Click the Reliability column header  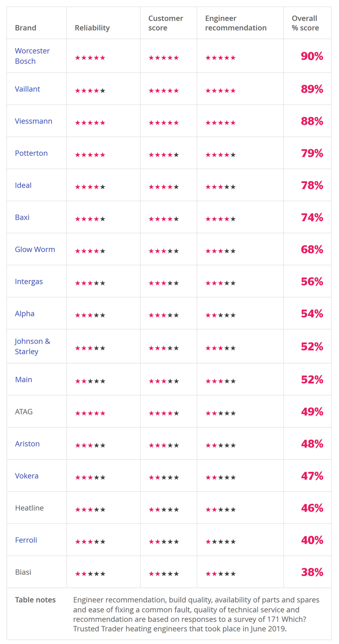click(x=92, y=28)
